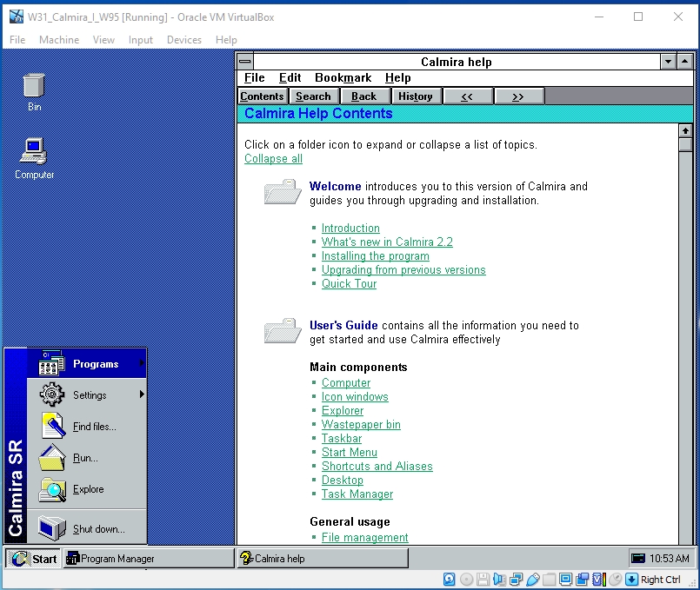
Task: Click VirtualBox network status icon
Action: pyautogui.click(x=516, y=580)
